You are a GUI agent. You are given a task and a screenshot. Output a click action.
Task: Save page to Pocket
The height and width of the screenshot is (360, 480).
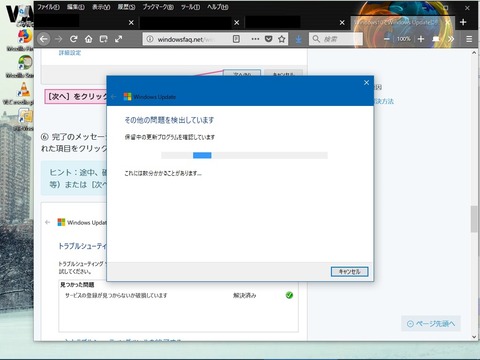268,39
